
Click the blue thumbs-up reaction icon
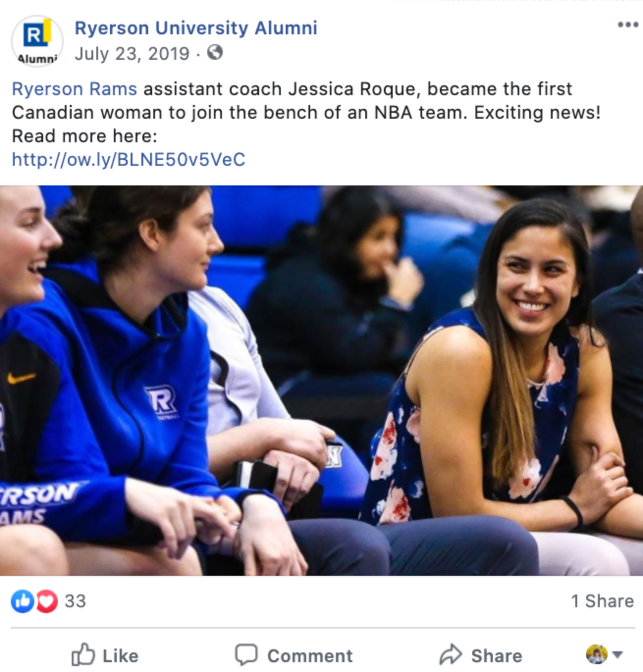pos(23,601)
